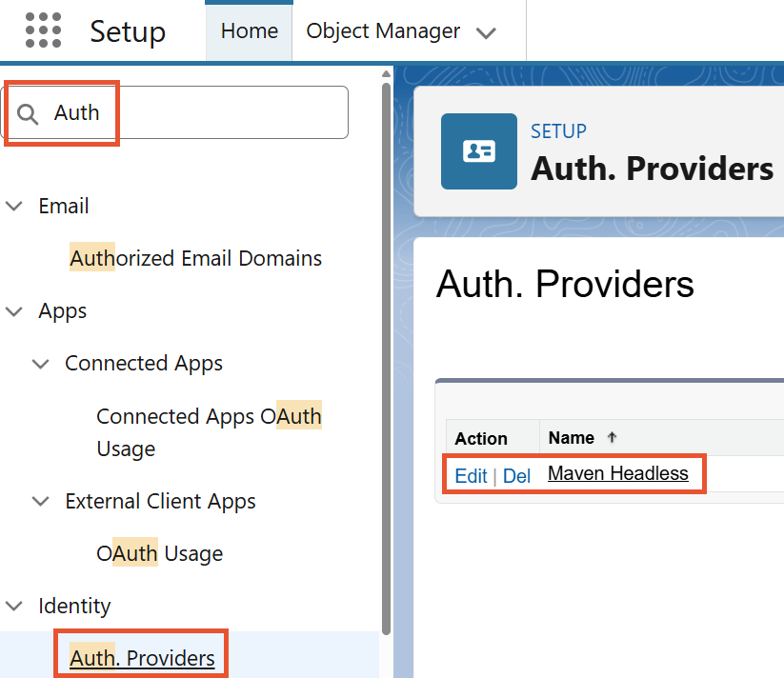Viewport: 784px width, 678px height.
Task: Switch to the Home tab
Action: pyautogui.click(x=250, y=30)
